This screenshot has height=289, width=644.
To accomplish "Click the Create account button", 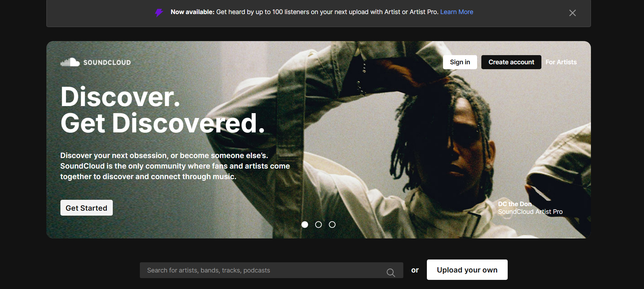I will pos(511,62).
